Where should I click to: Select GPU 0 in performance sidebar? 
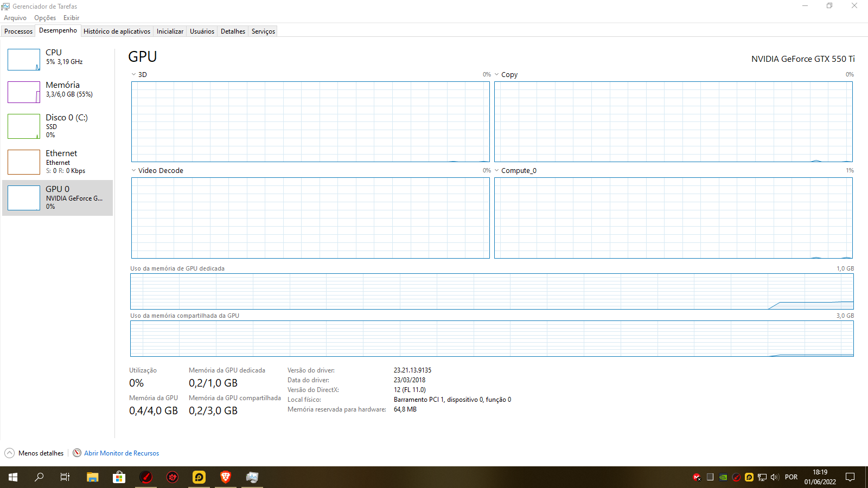[58, 198]
